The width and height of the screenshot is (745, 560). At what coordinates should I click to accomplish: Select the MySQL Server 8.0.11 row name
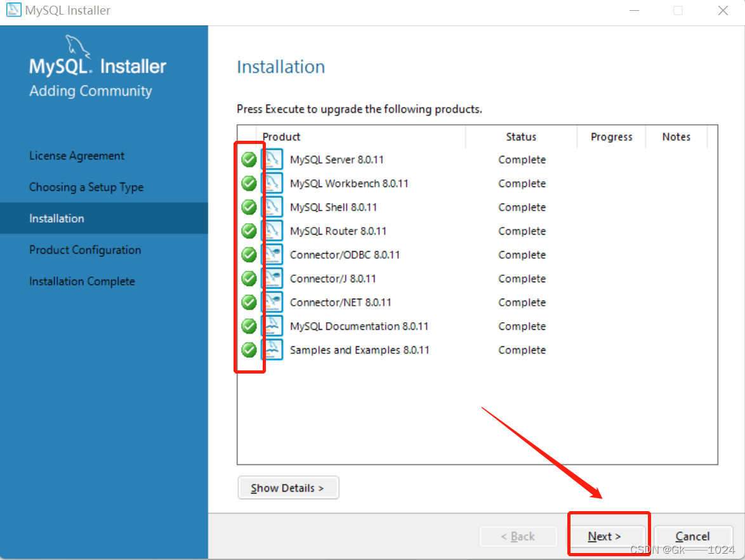tap(337, 160)
